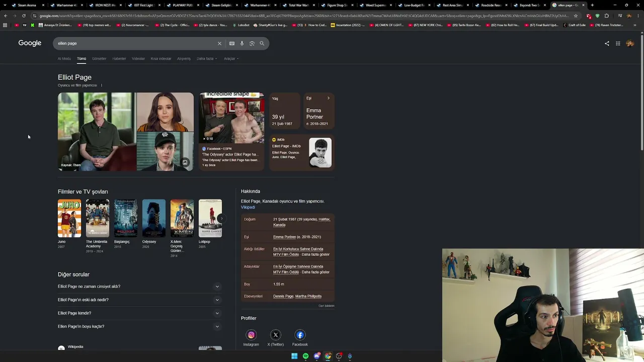Open the Yaş '39 yıl' card
644x362 pixels.
pyautogui.click(x=285, y=111)
